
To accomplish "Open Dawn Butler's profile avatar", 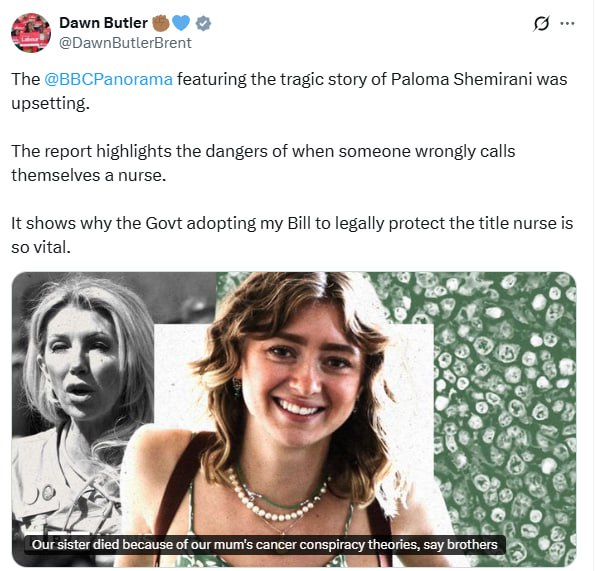I will pos(31,33).
